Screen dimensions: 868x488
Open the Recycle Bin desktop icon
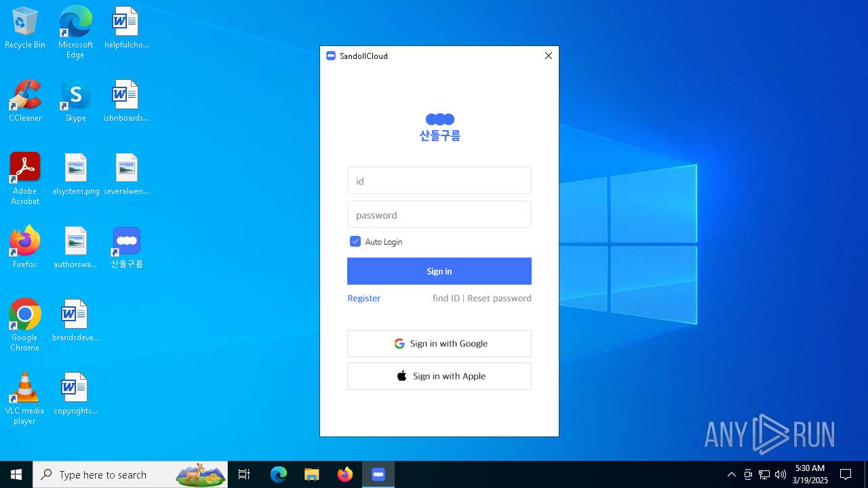pyautogui.click(x=25, y=28)
